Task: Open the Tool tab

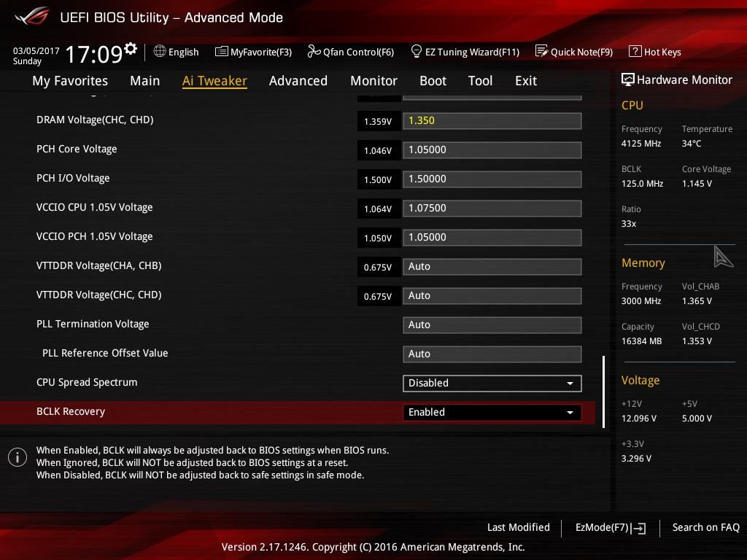Action: pyautogui.click(x=480, y=81)
